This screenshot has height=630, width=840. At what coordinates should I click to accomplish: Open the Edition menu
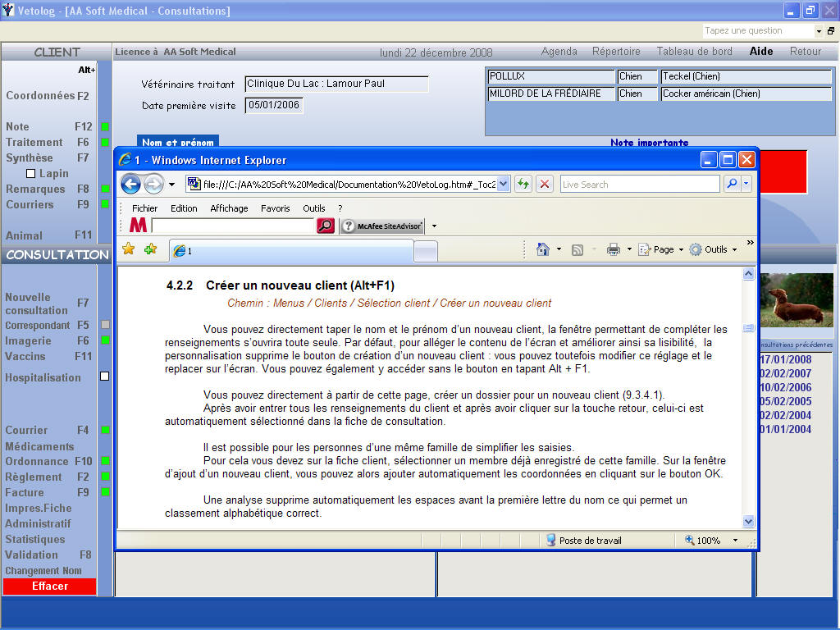[184, 208]
